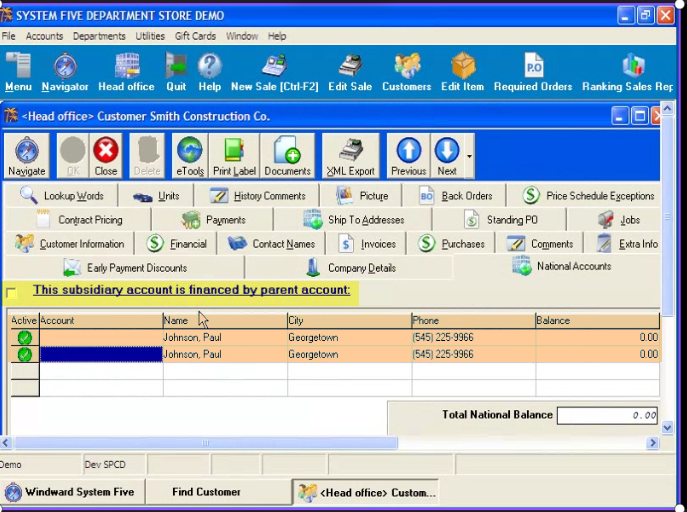The width and height of the screenshot is (687, 512).
Task: Switch to Customer Information tab
Action: [x=69, y=244]
